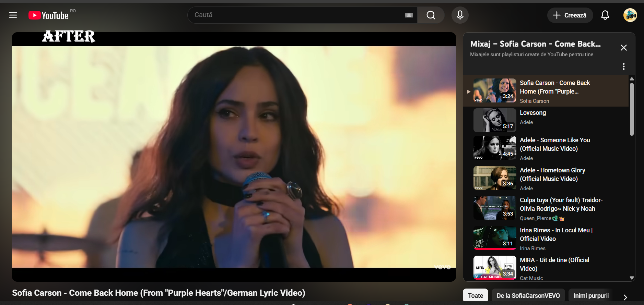Select the Inimi purpurii chip
Image resolution: width=644 pixels, height=305 pixels.
pos(591,296)
